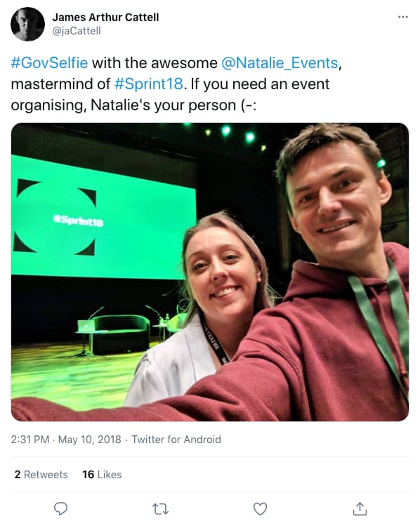Visit the @Natalie_Events mention
The image size is (420, 526).
tap(280, 63)
